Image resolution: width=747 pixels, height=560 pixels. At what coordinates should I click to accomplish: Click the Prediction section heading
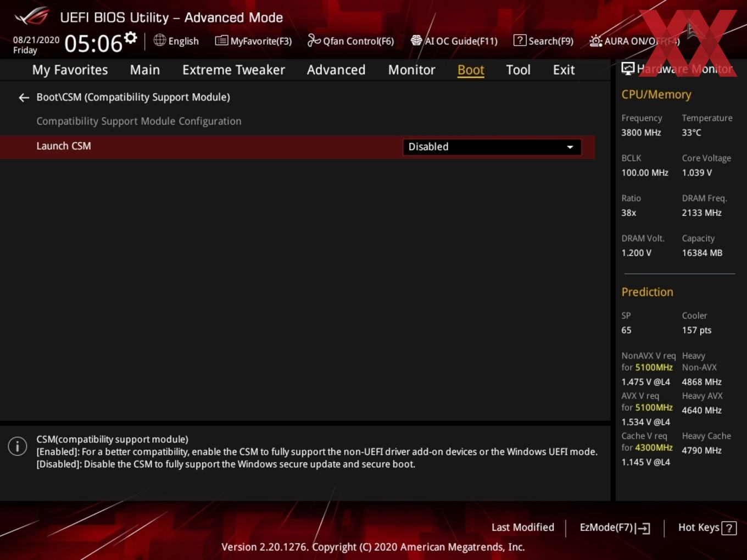click(x=647, y=292)
